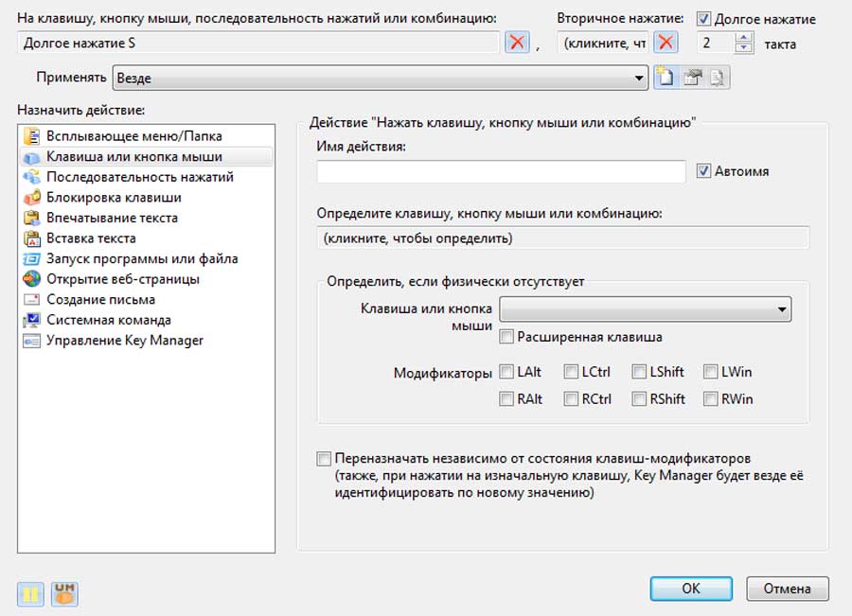Click the Открытие веб-страницы globe icon

32,279
